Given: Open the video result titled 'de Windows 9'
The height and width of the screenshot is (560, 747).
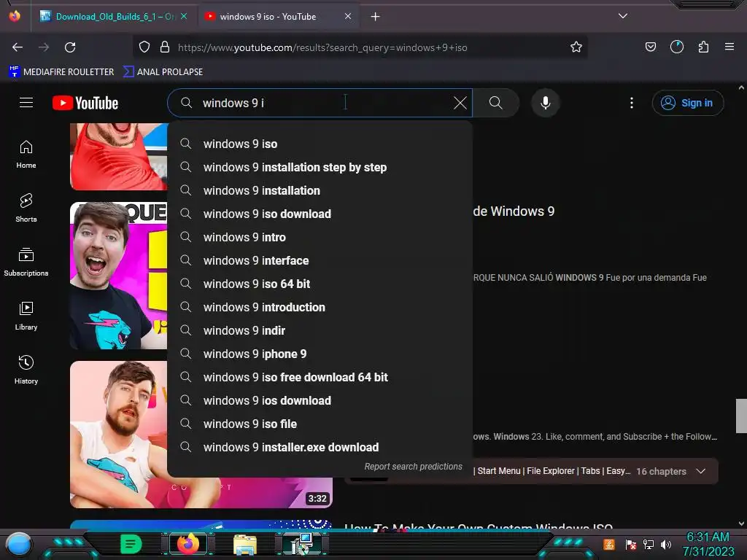Looking at the screenshot, I should [x=514, y=211].
